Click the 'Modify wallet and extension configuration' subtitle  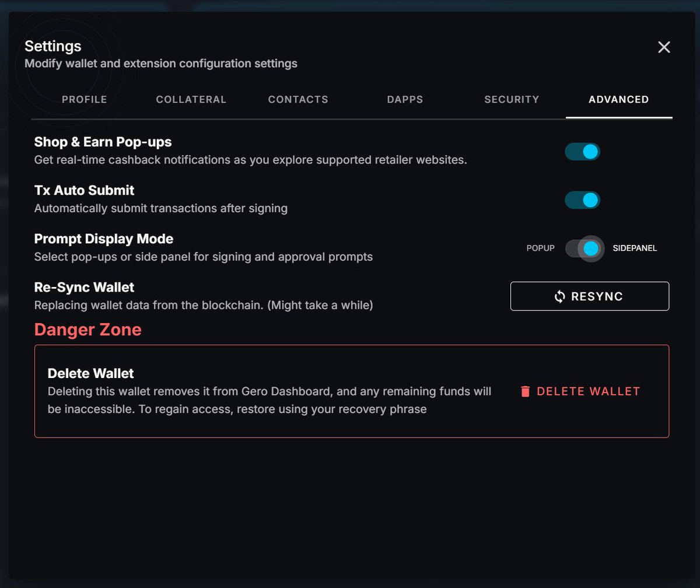coord(161,64)
